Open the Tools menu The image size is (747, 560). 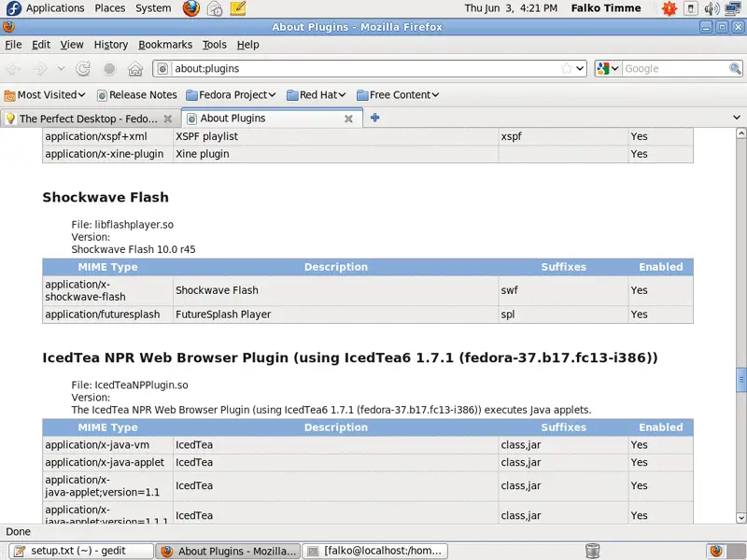pyautogui.click(x=215, y=45)
